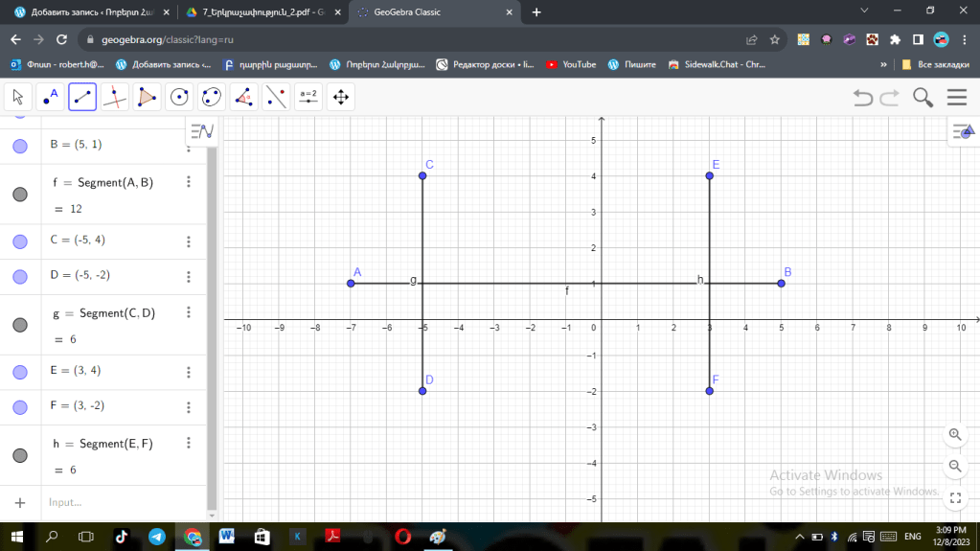This screenshot has width=980, height=551.
Task: Choose the Perpendicular Line tool
Action: point(115,97)
